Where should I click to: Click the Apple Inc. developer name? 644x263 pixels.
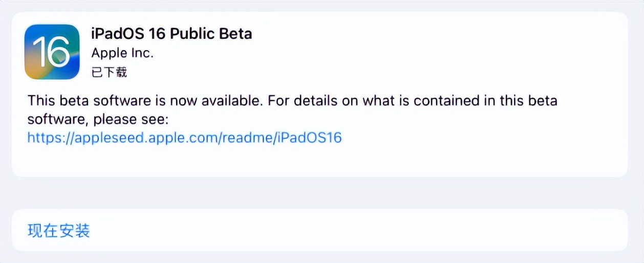point(122,53)
